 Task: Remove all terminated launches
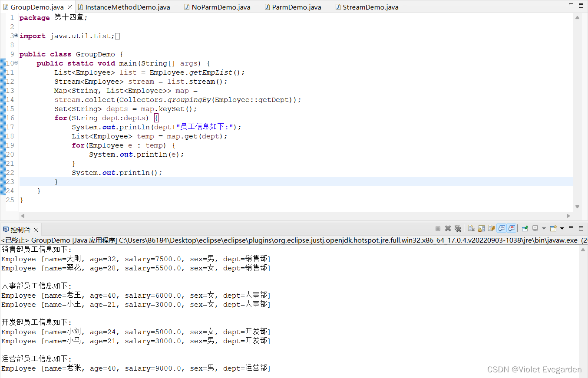459,229
